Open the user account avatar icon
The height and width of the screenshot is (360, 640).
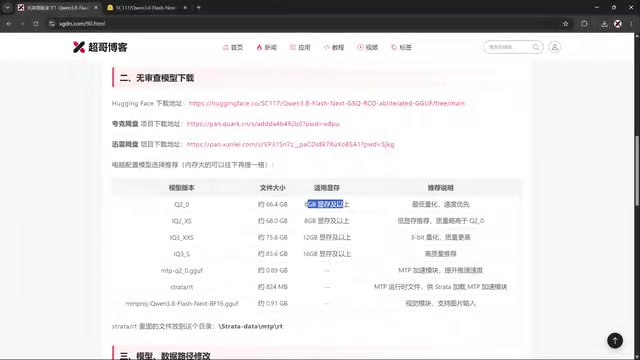point(554,47)
